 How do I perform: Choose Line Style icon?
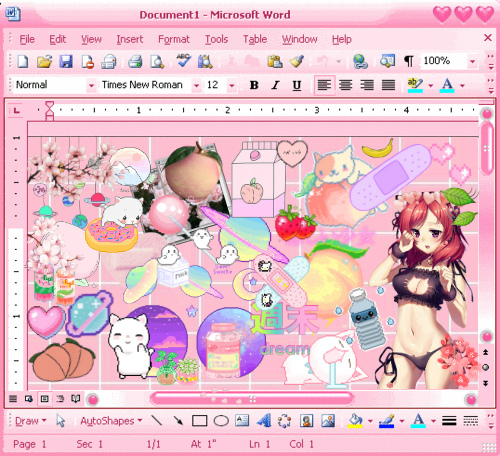click(x=449, y=421)
